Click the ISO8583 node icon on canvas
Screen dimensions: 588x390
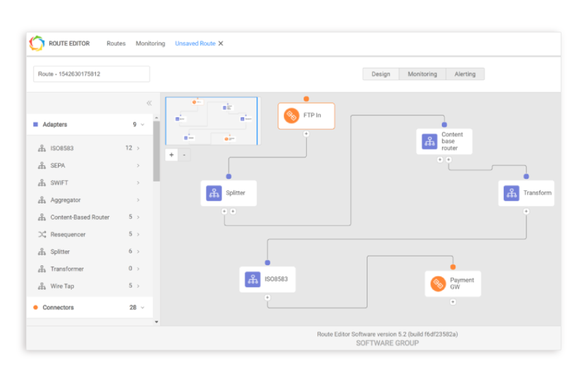point(252,279)
